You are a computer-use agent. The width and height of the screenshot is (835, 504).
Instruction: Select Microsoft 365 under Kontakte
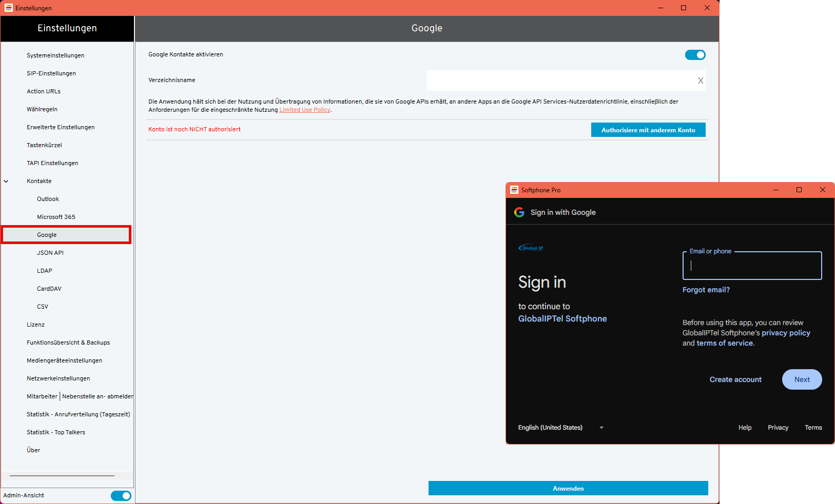[56, 217]
